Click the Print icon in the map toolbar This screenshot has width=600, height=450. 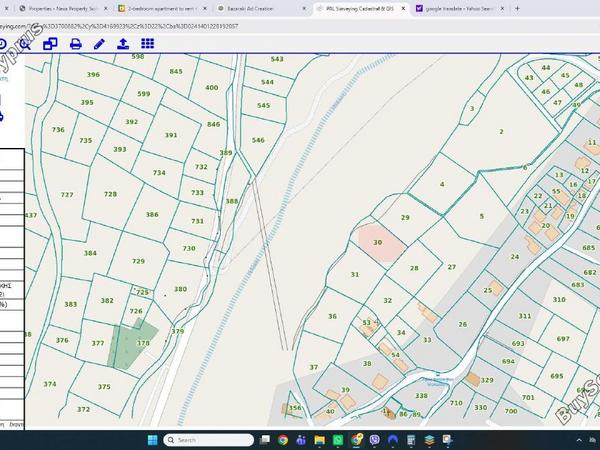[76, 44]
